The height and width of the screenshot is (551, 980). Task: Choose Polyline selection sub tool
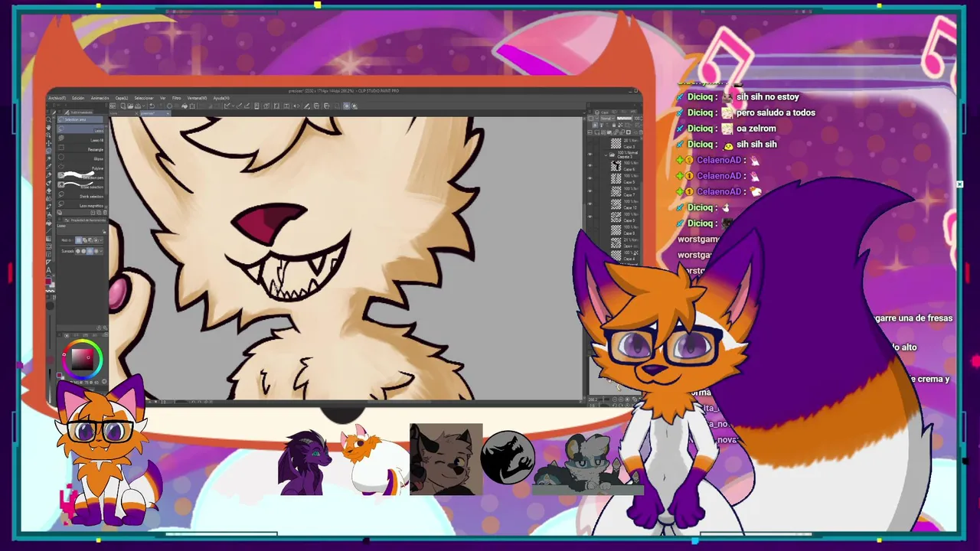(x=80, y=168)
